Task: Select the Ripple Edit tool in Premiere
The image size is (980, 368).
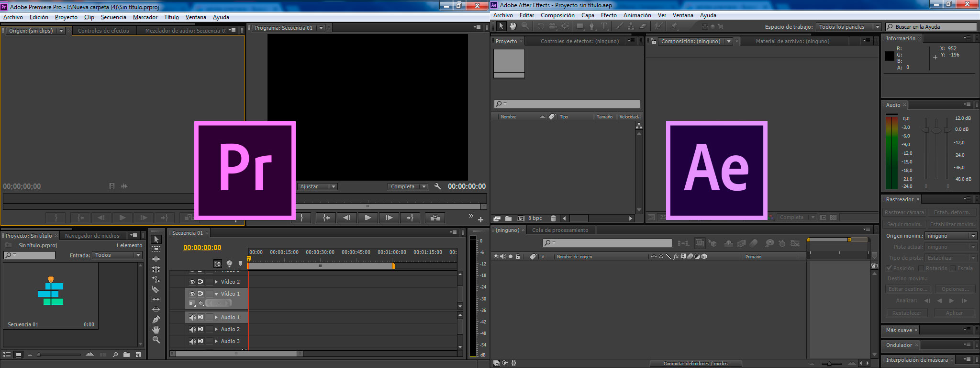Action: tap(156, 259)
